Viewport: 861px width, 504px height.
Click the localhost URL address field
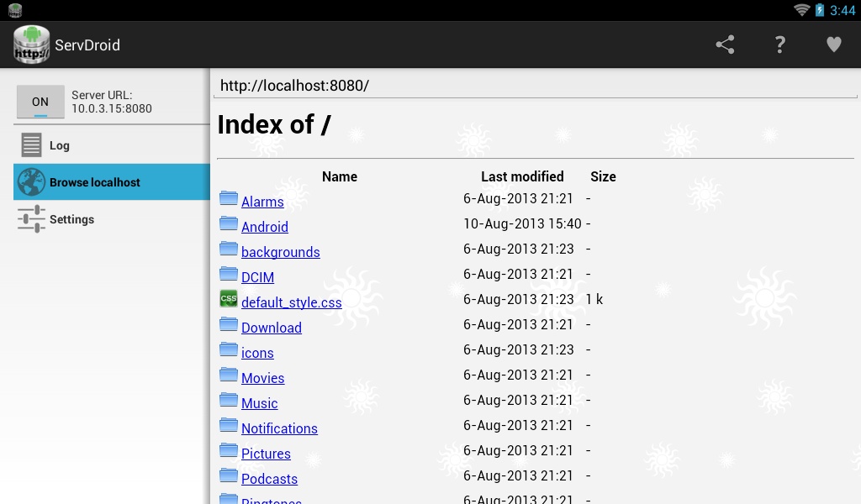pyautogui.click(x=536, y=86)
